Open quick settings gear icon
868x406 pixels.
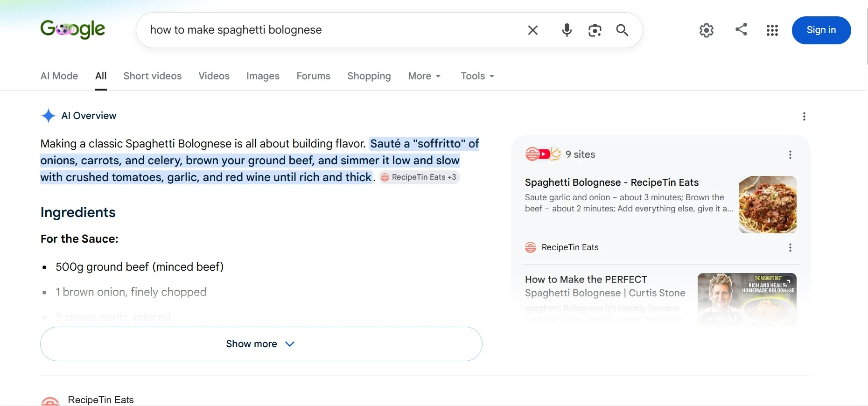pyautogui.click(x=707, y=30)
